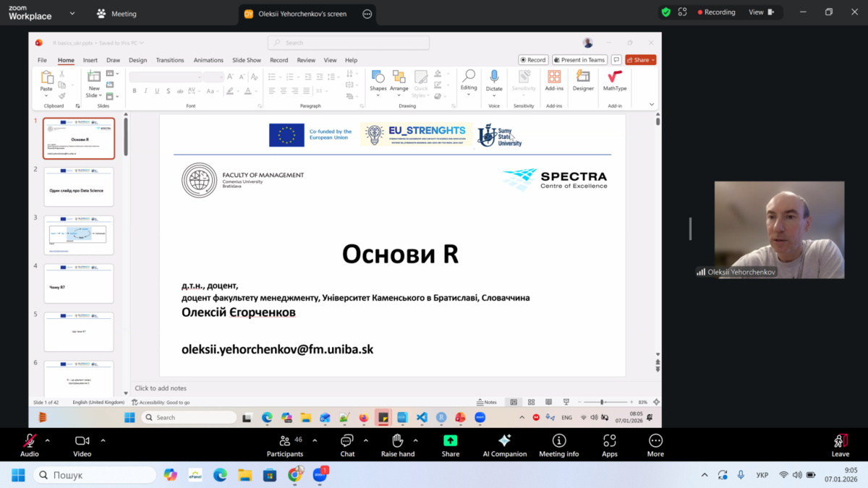Expand video options chevron beside Video
The height and width of the screenshot is (488, 868).
click(103, 440)
